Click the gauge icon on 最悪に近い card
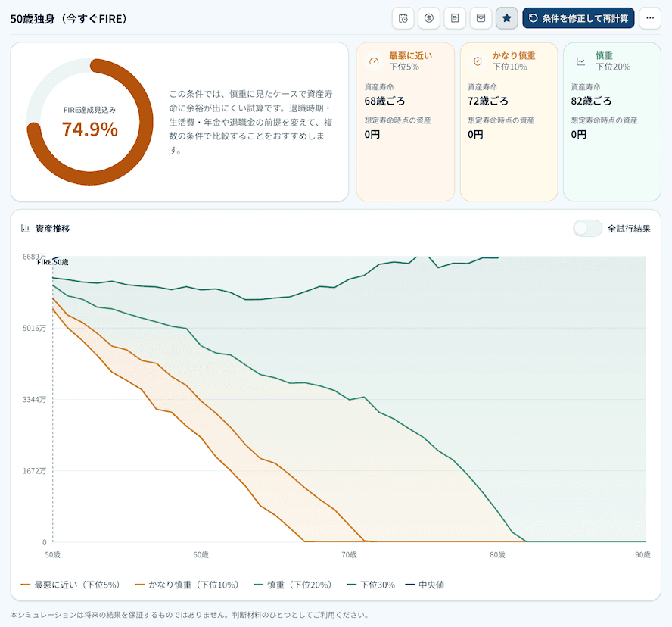This screenshot has height=627, width=672. 374,61
